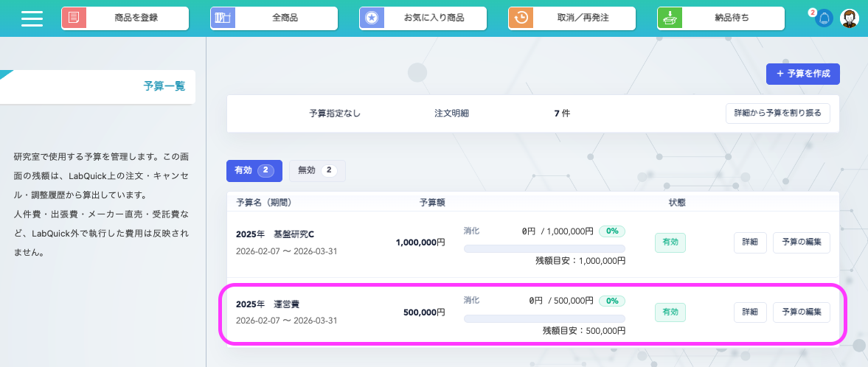868x367 pixels.
Task: Open the user avatar profile
Action: (850, 19)
